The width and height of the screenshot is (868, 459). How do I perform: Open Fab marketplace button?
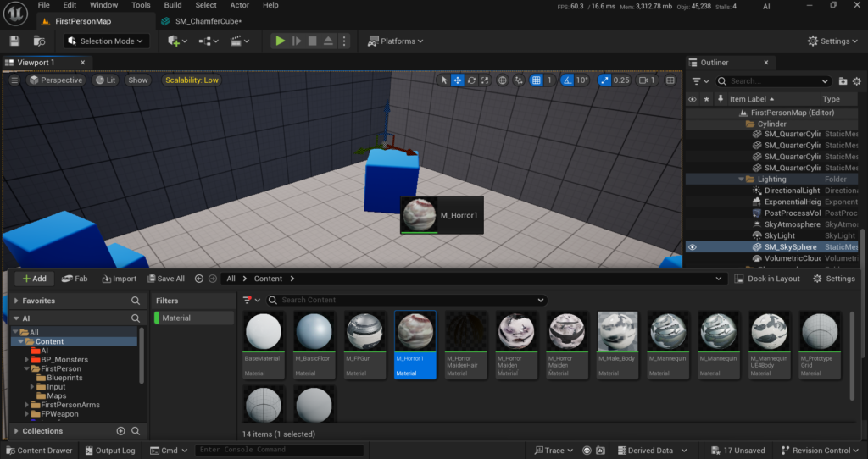(75, 279)
